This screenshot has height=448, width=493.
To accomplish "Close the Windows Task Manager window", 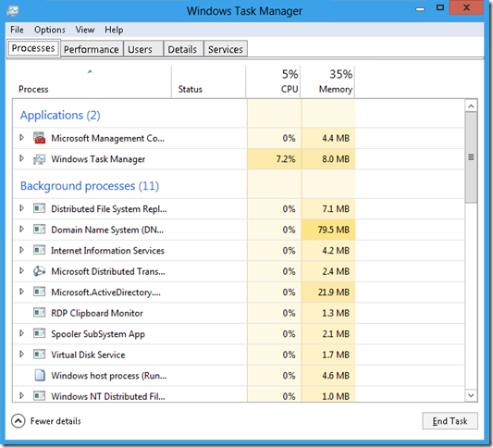I will [x=466, y=7].
